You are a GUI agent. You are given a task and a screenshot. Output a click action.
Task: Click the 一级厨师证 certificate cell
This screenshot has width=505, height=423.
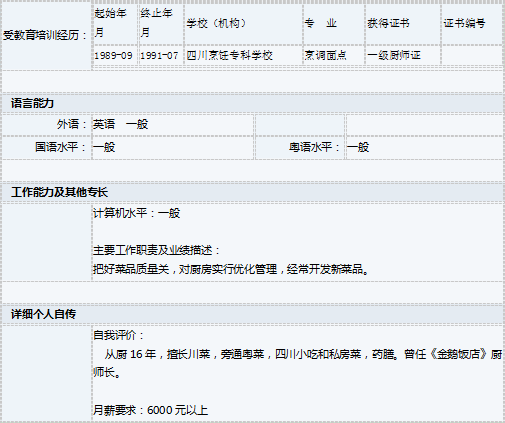(x=394, y=55)
